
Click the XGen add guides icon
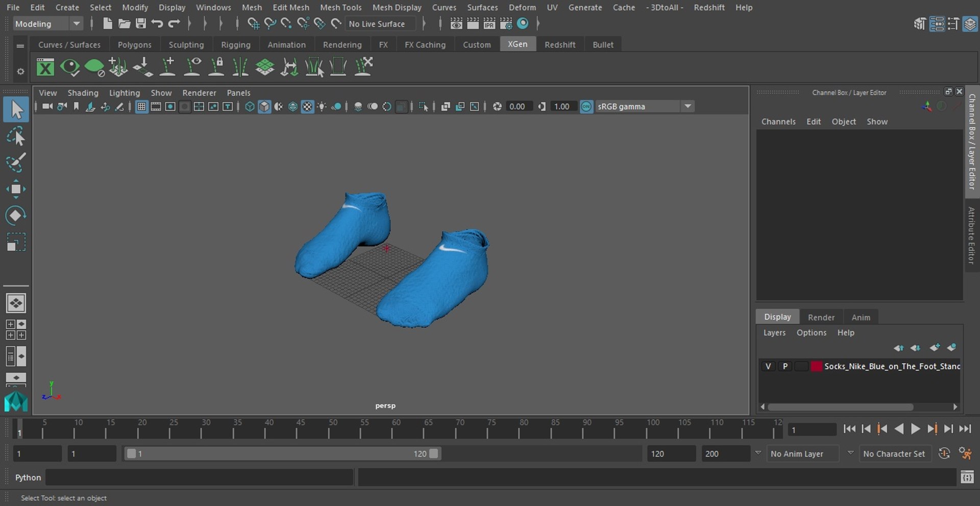(167, 67)
